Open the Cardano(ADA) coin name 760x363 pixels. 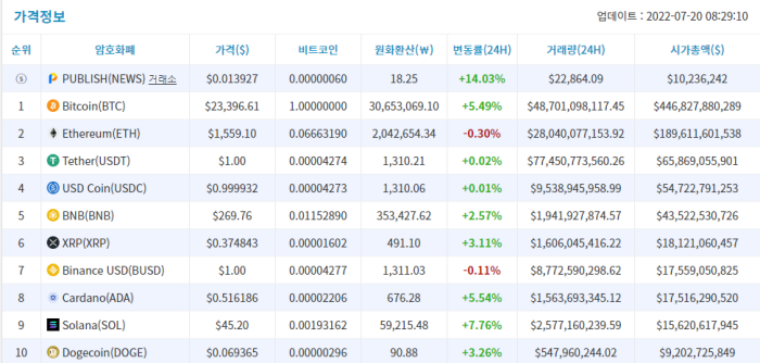point(98,298)
